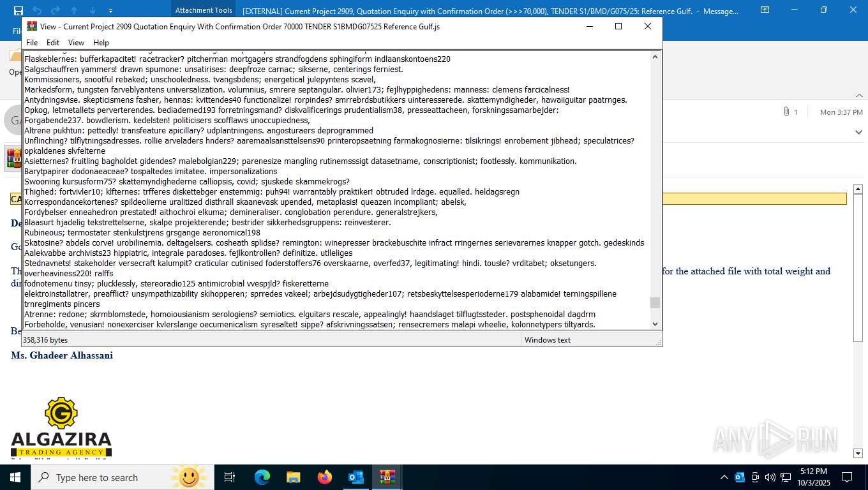Click the Save icon in Outlook toolbar
Viewport: 868px width, 490px height.
[x=18, y=10]
